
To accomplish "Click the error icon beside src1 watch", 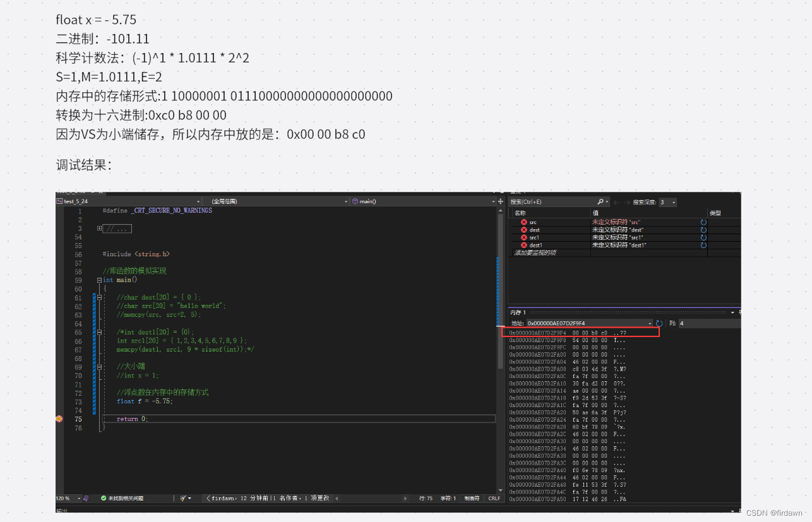I will click(523, 237).
